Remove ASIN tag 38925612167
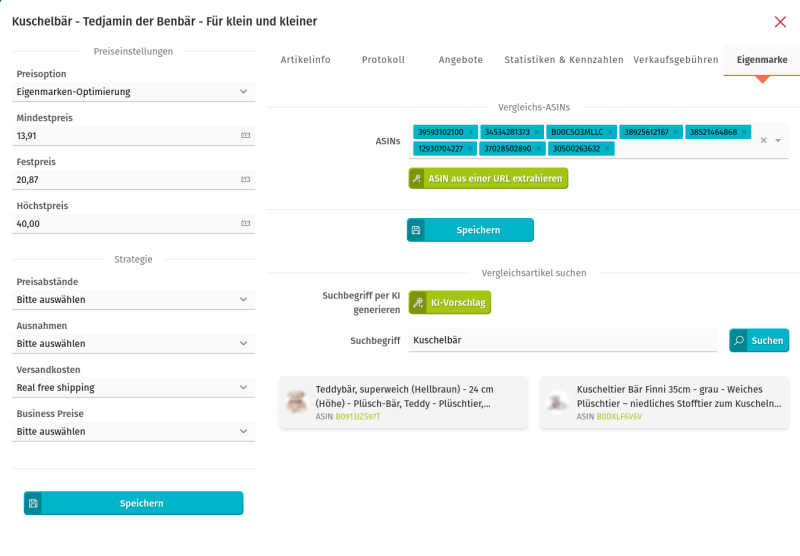The width and height of the screenshot is (800, 556). (x=676, y=132)
